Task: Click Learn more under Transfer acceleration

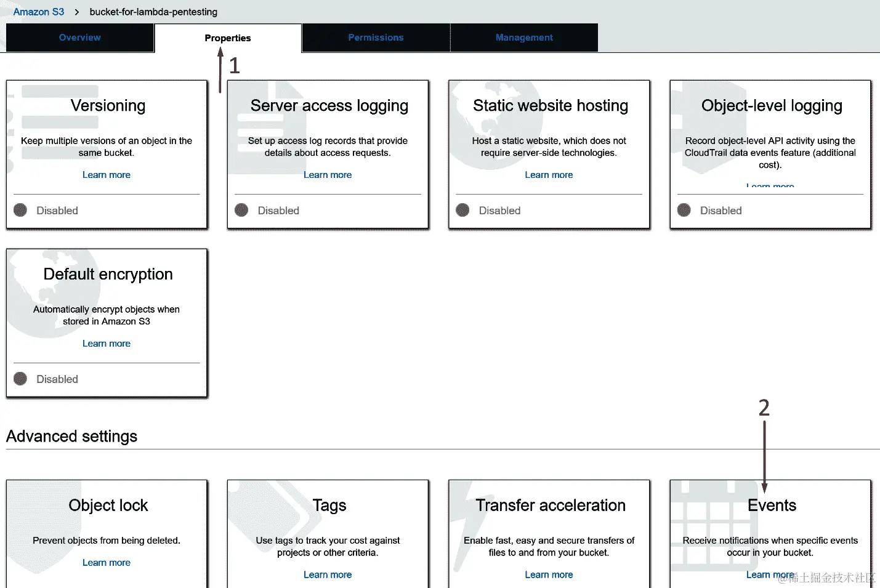Action: (549, 574)
